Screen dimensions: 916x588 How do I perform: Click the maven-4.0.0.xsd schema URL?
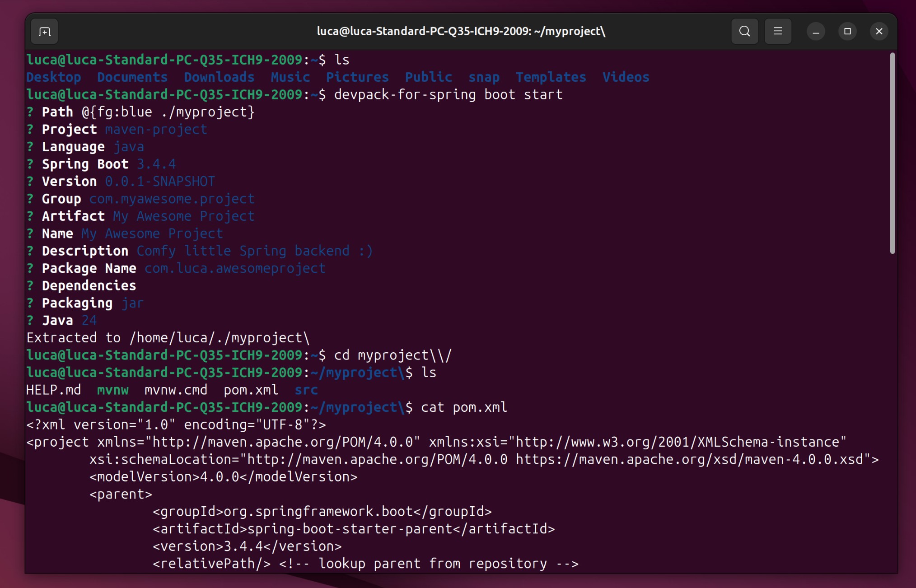pos(689,460)
